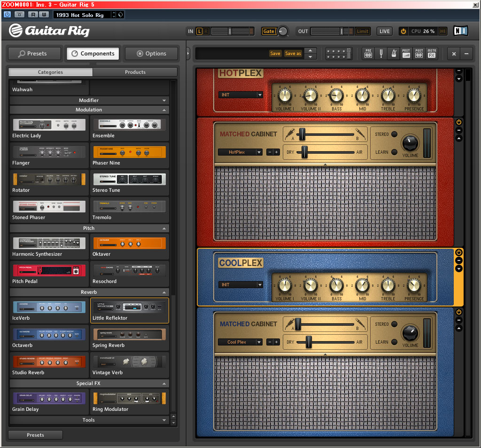Click the Save button
This screenshot has height=448, width=481.
coord(275,54)
